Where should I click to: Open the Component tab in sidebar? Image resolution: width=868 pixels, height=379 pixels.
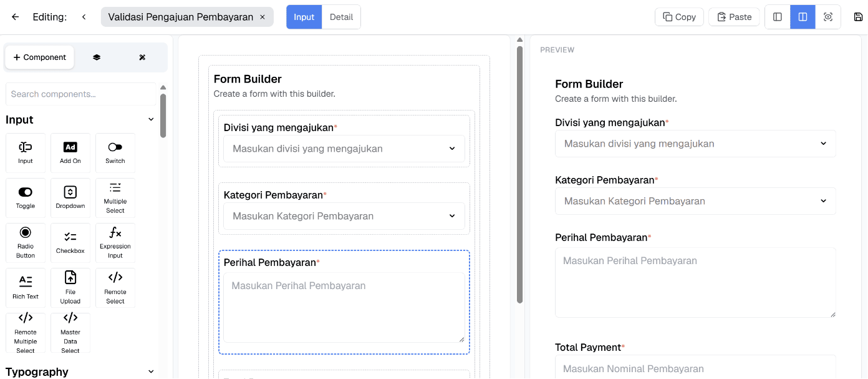click(40, 57)
